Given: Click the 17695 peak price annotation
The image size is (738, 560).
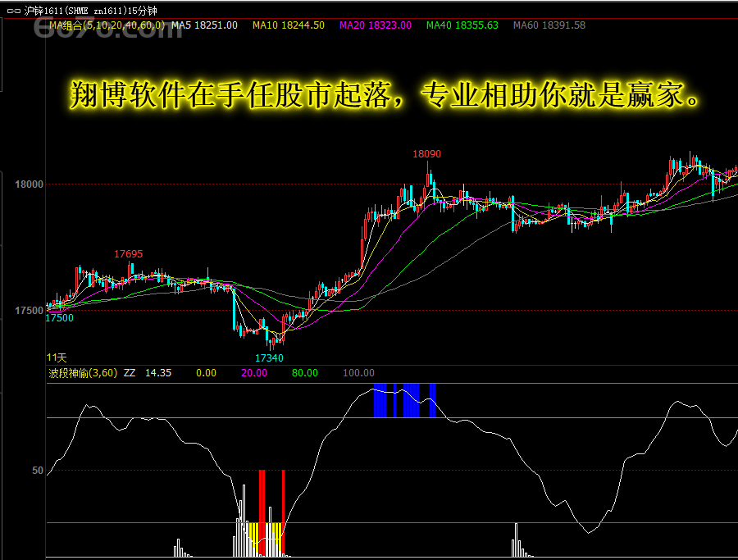Looking at the screenshot, I should click(128, 254).
